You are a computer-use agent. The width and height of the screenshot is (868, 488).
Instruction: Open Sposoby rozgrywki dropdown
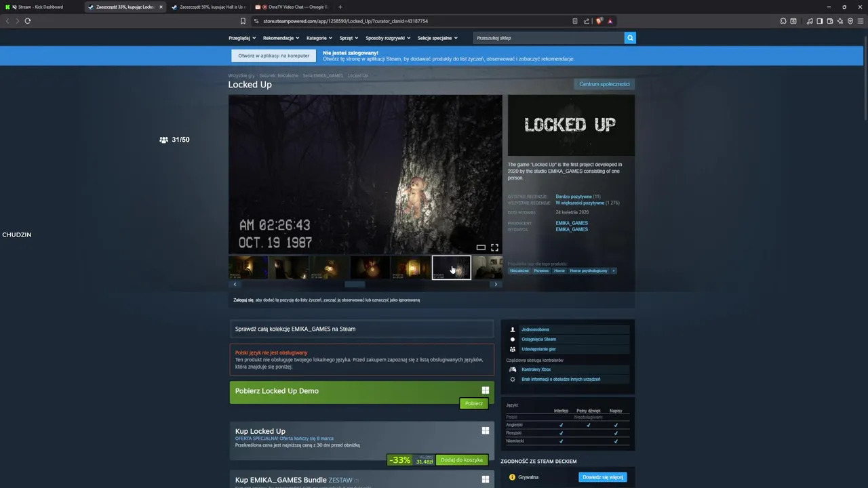point(388,38)
